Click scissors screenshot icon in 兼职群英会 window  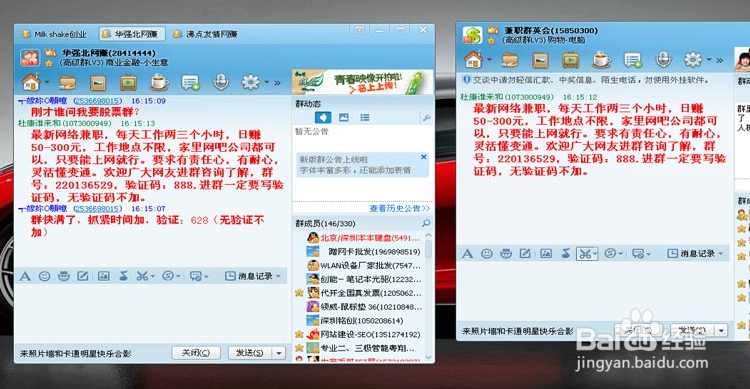585,254
